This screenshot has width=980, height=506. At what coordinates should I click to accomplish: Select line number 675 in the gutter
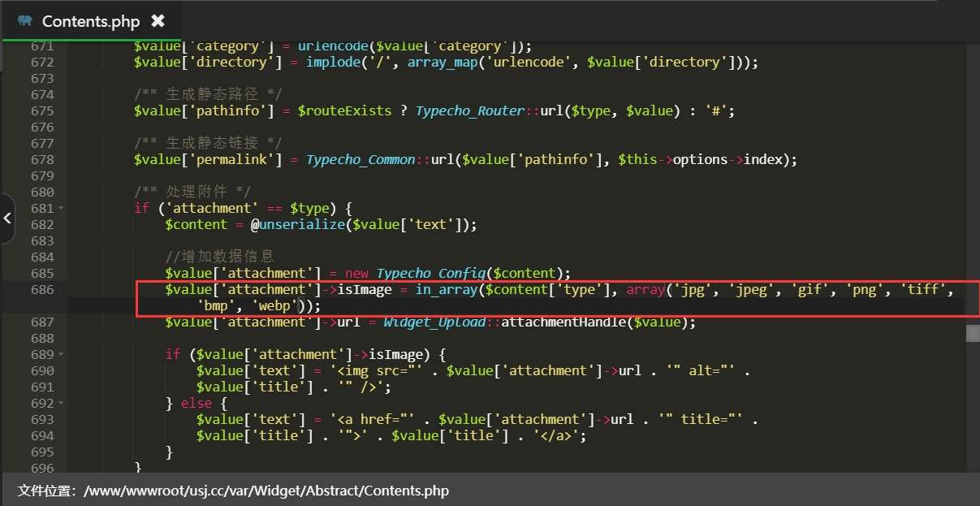click(x=42, y=111)
